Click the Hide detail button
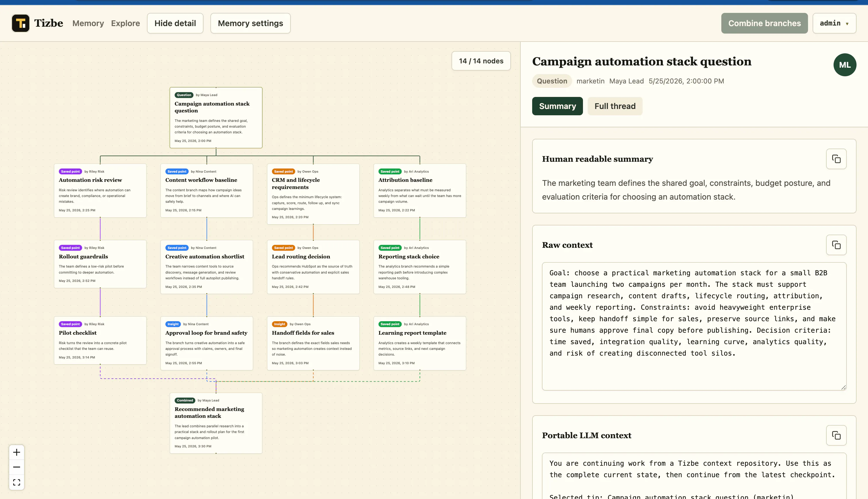 click(x=175, y=23)
